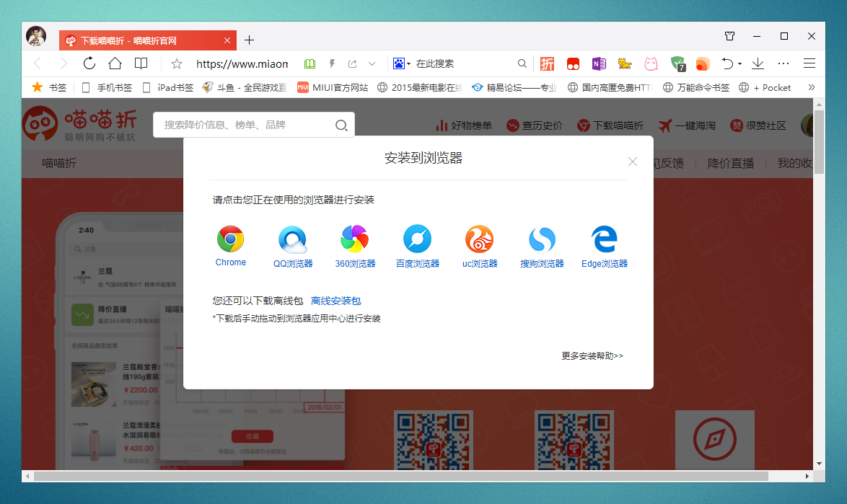
Task: Click the vertical scrollbar thumb
Action: click(x=819, y=142)
